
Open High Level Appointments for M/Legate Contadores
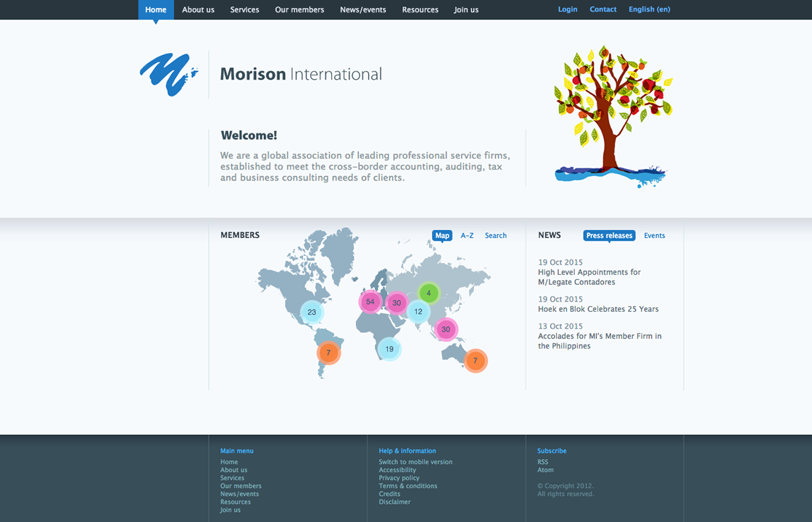589,277
